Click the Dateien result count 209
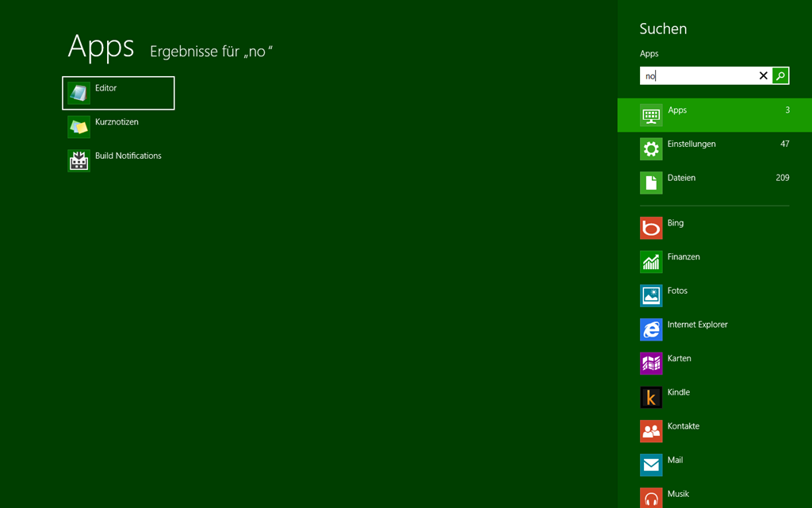Image resolution: width=812 pixels, height=508 pixels. click(x=783, y=178)
